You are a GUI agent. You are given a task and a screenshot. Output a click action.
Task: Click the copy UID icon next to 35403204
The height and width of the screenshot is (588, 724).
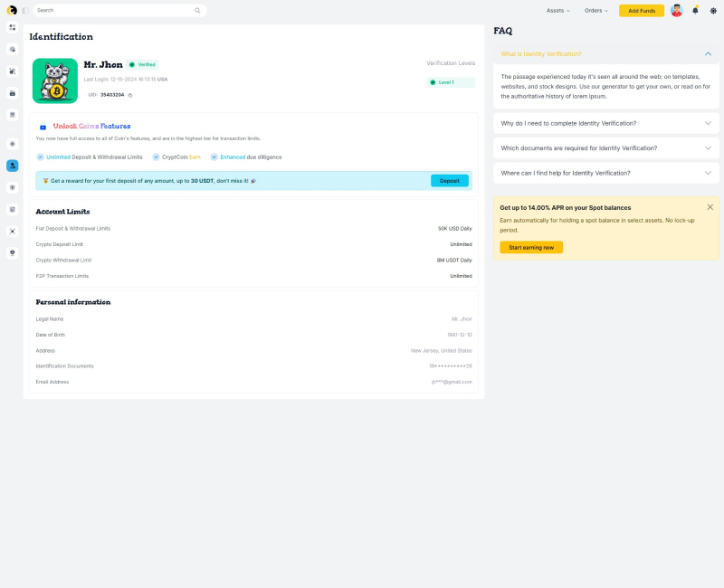[x=130, y=96]
